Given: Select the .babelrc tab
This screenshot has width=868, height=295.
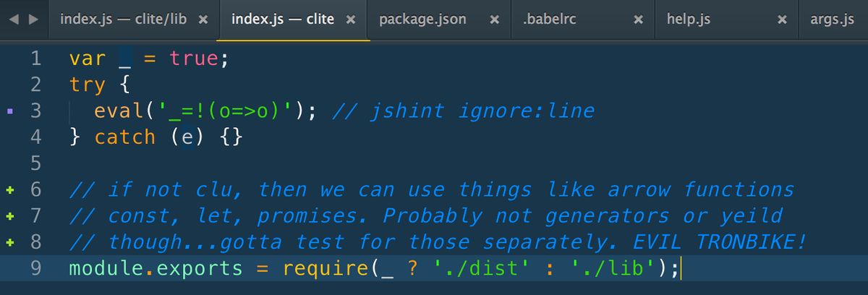Looking at the screenshot, I should coord(549,20).
